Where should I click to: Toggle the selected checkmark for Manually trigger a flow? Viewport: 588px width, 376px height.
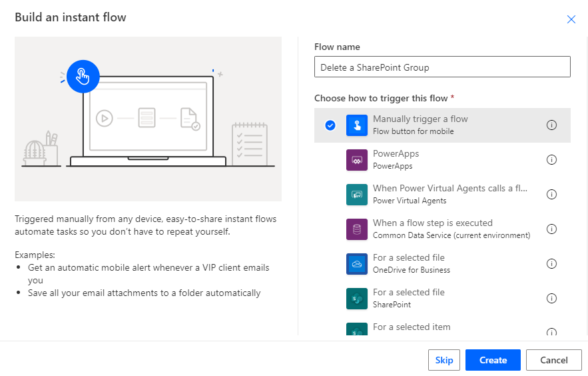(x=330, y=125)
